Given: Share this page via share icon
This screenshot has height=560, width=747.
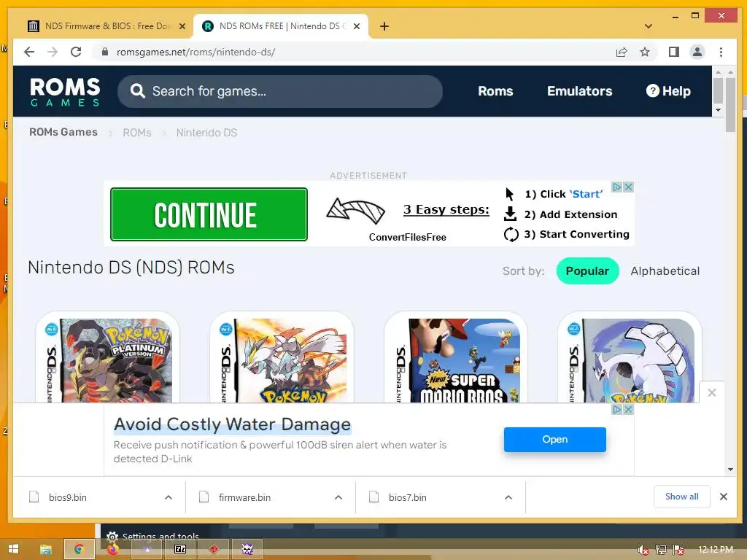Looking at the screenshot, I should click(622, 52).
